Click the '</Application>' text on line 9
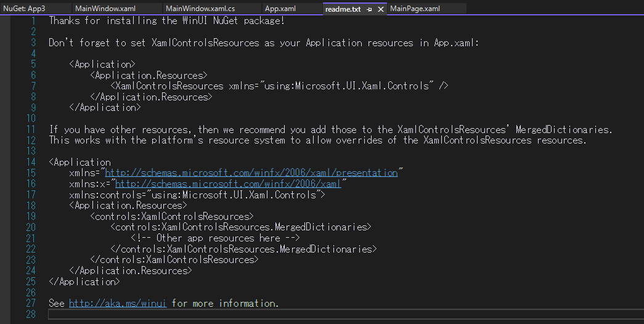Viewport: 644px width, 324px height. [105, 108]
